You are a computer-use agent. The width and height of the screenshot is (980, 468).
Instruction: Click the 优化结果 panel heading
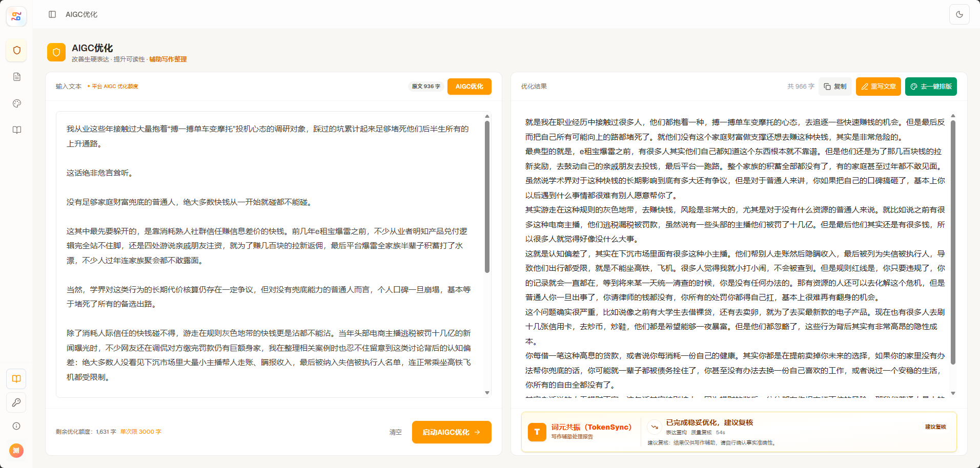click(x=534, y=87)
